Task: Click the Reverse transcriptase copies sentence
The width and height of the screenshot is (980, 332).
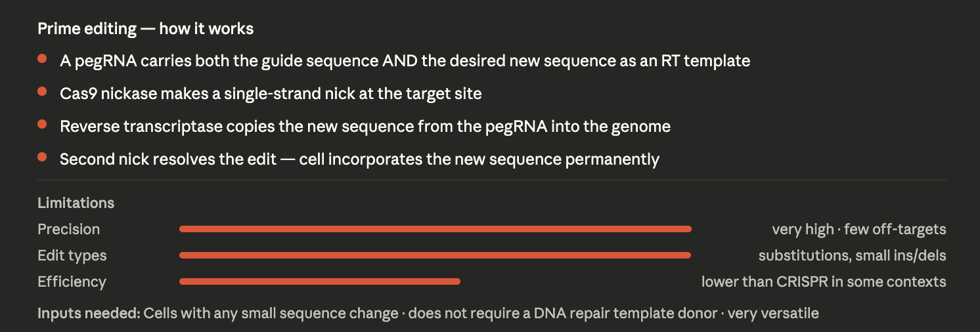Action: tap(365, 127)
